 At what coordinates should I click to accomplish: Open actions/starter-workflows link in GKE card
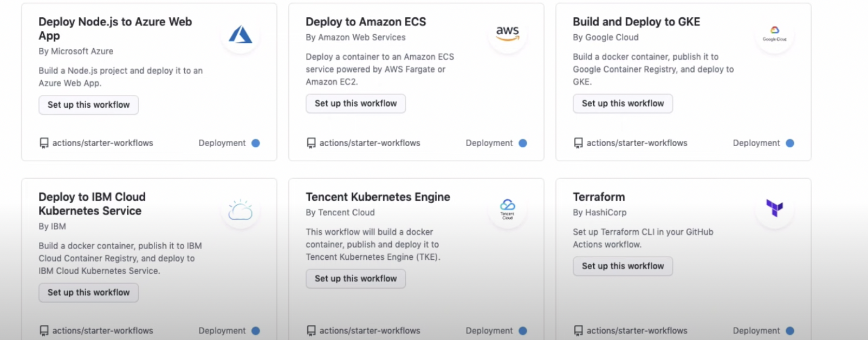pyautogui.click(x=637, y=143)
